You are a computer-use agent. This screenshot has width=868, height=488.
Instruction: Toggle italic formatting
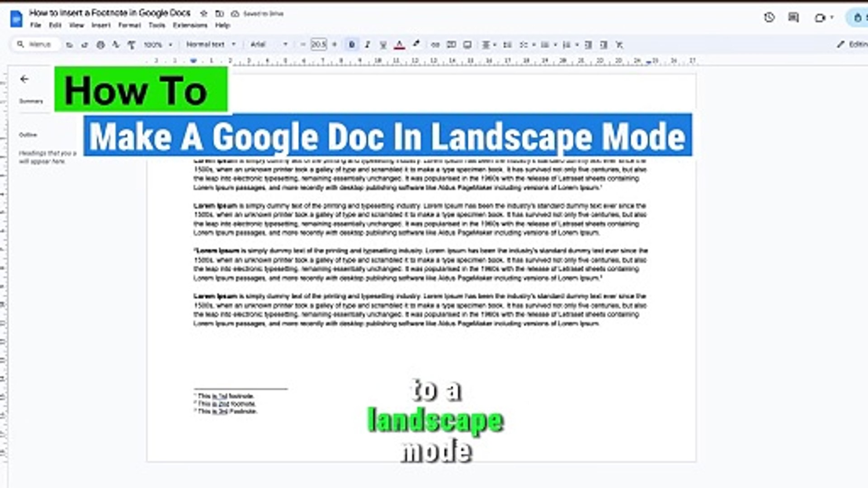point(367,45)
